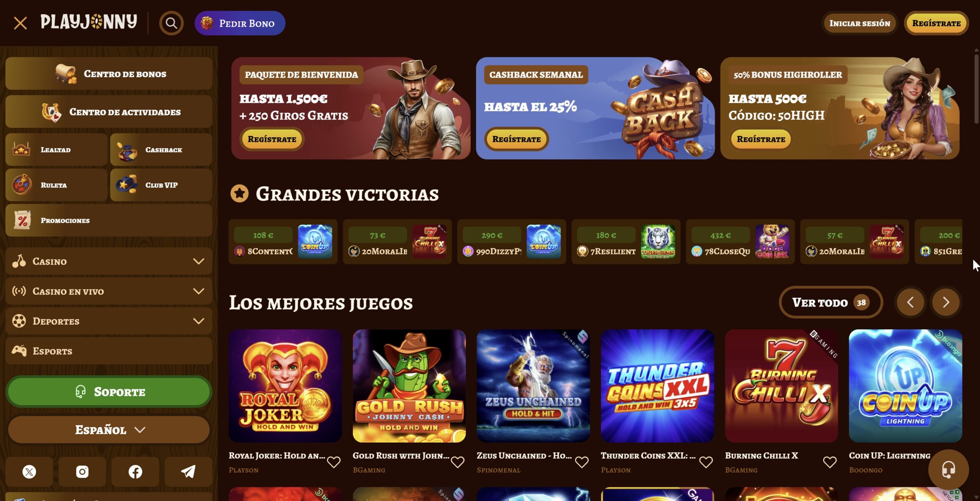
Task: Open the Instagram social icon
Action: 82,472
